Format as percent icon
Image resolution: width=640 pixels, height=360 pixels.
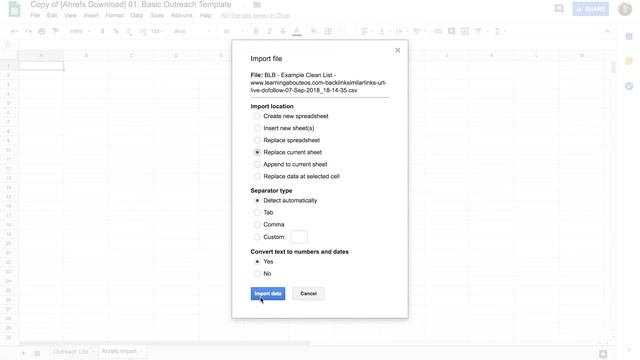pyautogui.click(x=116, y=31)
